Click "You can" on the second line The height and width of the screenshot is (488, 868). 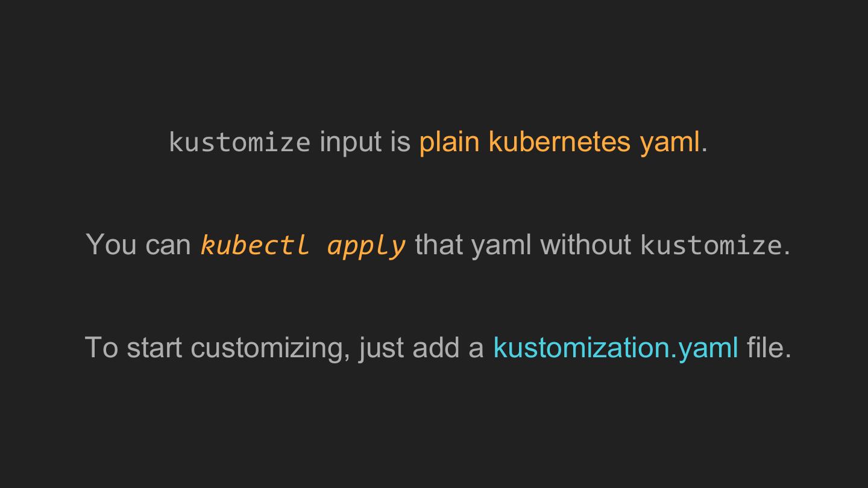tap(139, 245)
